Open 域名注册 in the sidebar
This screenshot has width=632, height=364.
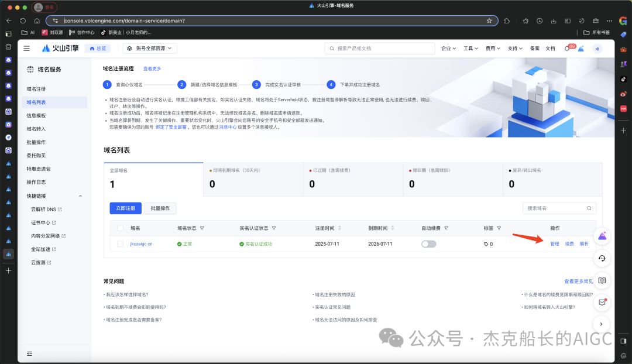pyautogui.click(x=36, y=89)
